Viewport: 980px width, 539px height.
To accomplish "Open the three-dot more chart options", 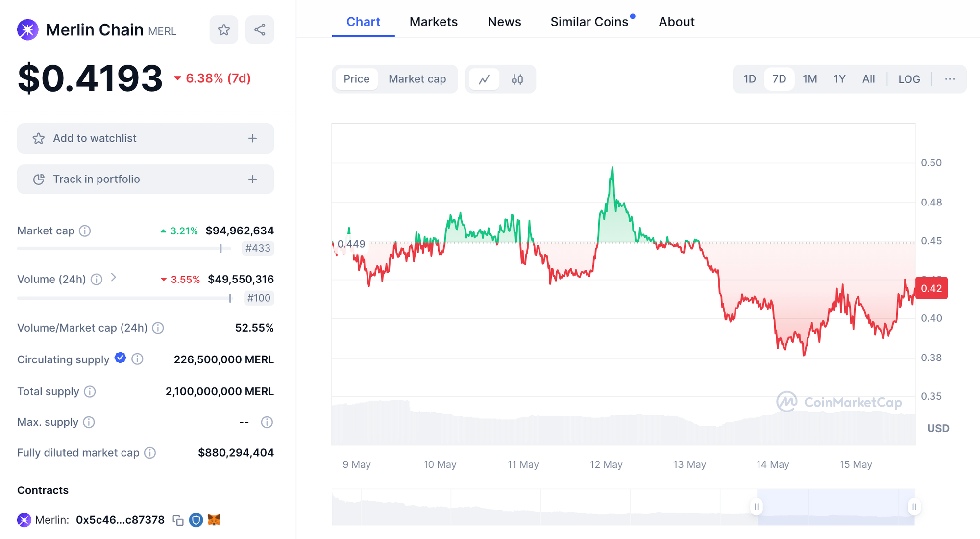I will coord(950,79).
